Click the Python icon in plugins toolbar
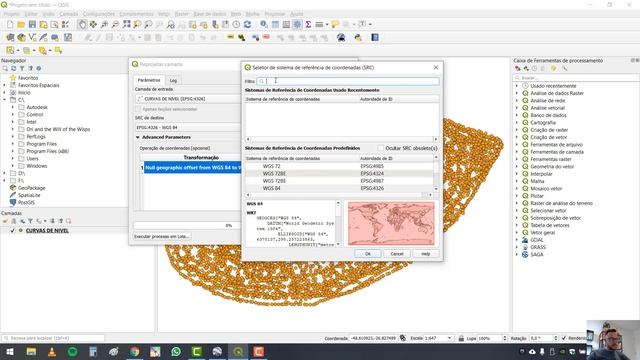 (x=358, y=38)
